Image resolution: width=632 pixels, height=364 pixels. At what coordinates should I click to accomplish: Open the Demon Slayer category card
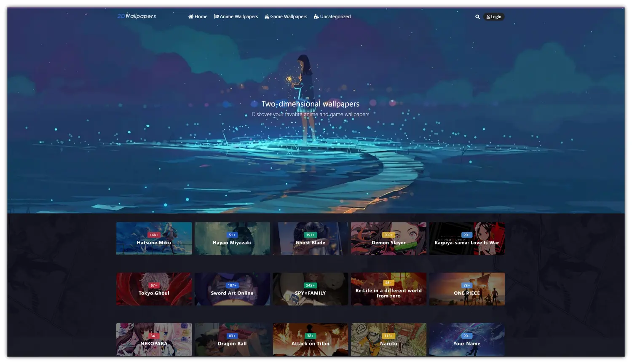[388, 238]
